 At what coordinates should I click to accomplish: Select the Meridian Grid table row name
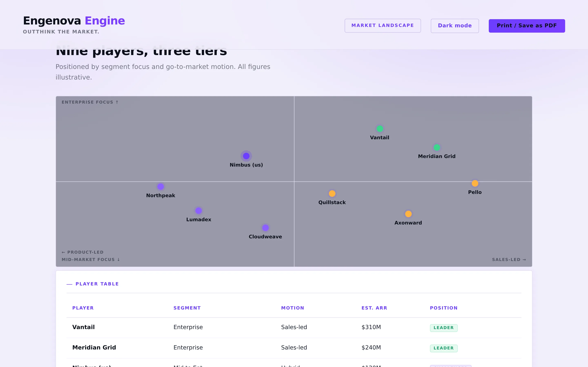coord(94,347)
